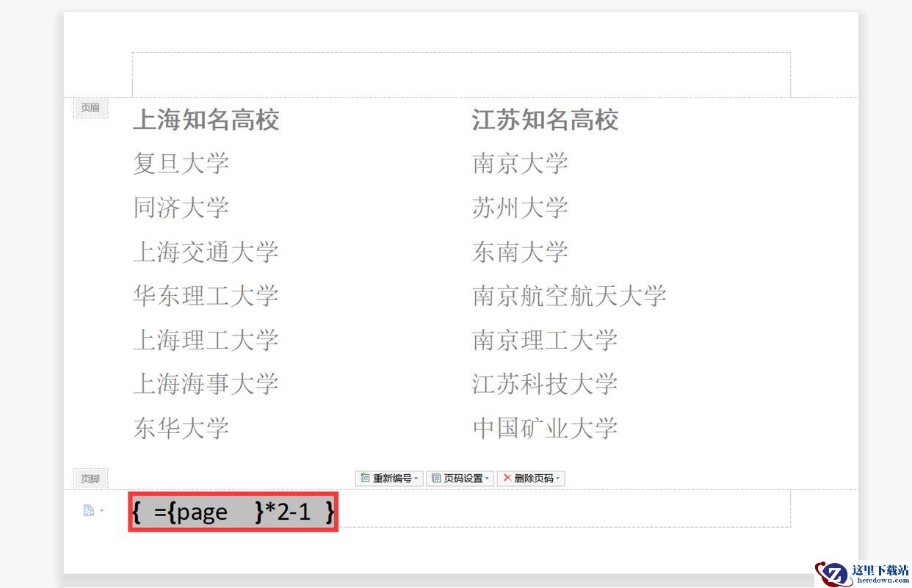
Task: Click the 删除页码 delete page number button
Action: [532, 479]
